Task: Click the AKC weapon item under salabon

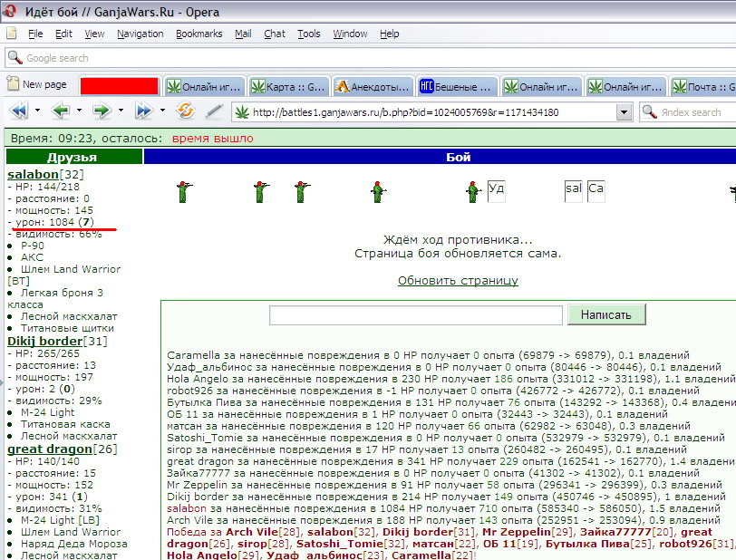Action: click(x=32, y=257)
